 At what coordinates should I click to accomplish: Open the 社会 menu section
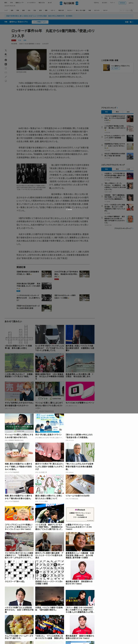pyautogui.click(x=29, y=11)
